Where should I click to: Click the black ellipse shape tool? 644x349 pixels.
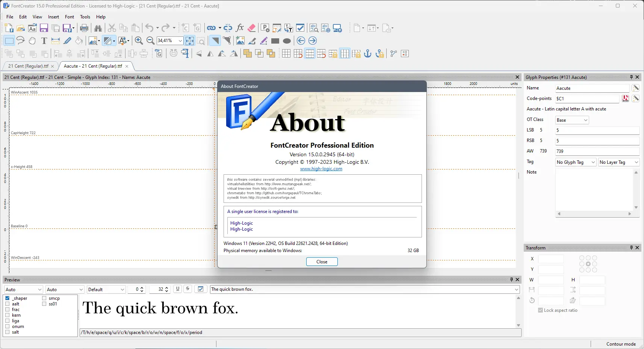tap(287, 41)
